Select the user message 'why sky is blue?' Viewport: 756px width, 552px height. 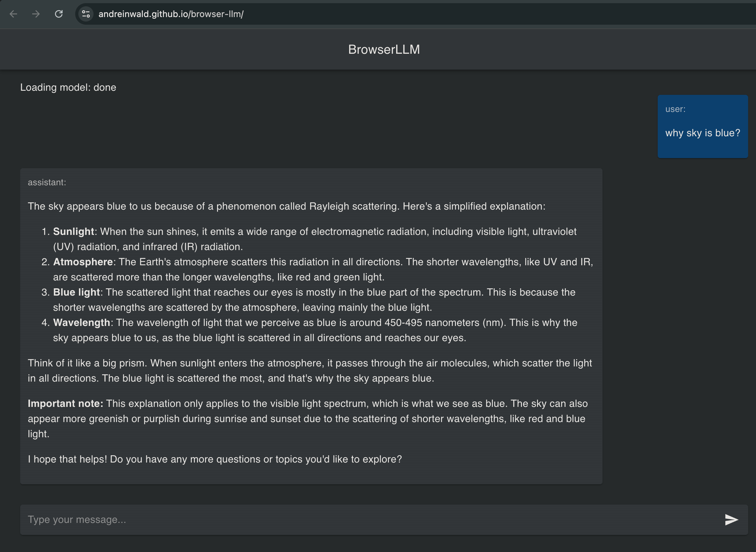702,133
